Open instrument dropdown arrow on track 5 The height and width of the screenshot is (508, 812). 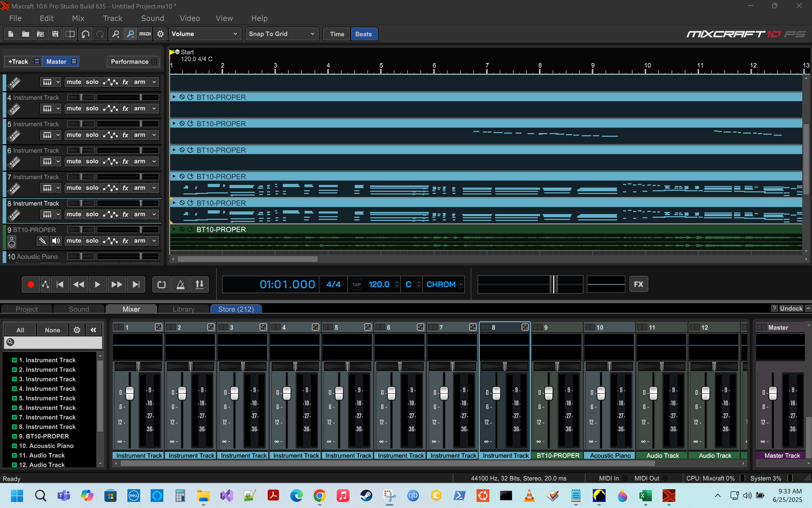pos(58,135)
